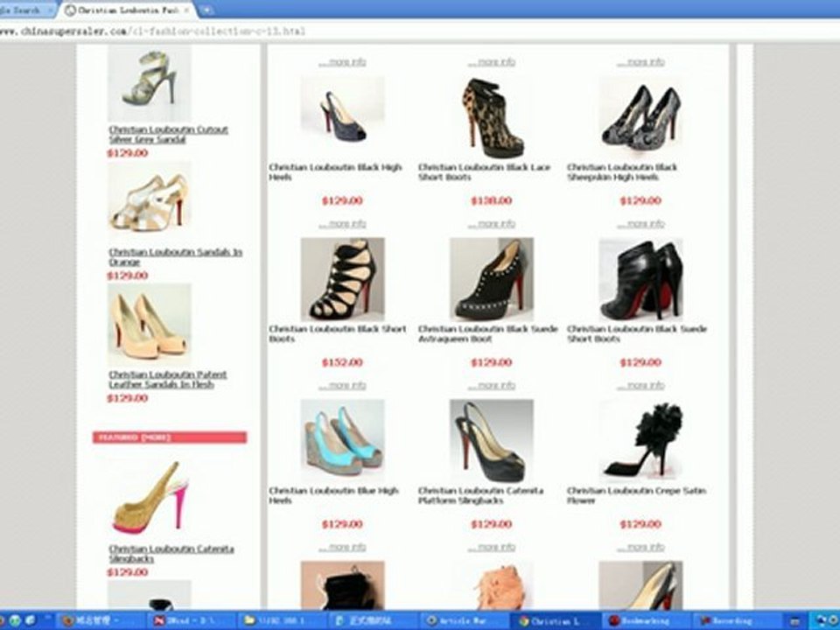840x630 pixels.
Task: Open the Black Suede Astraqueen Boot image
Action: click(491, 279)
